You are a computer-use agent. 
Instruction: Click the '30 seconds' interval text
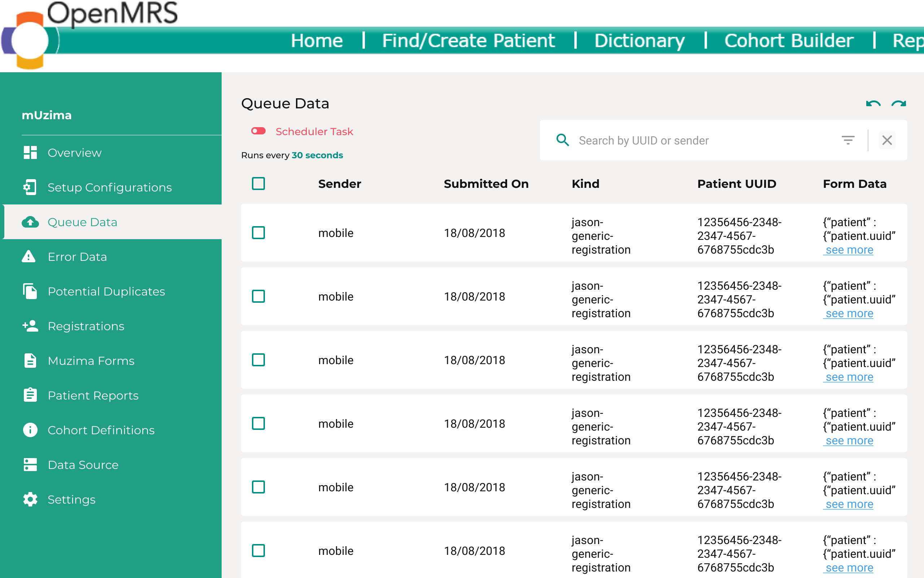[x=317, y=155]
